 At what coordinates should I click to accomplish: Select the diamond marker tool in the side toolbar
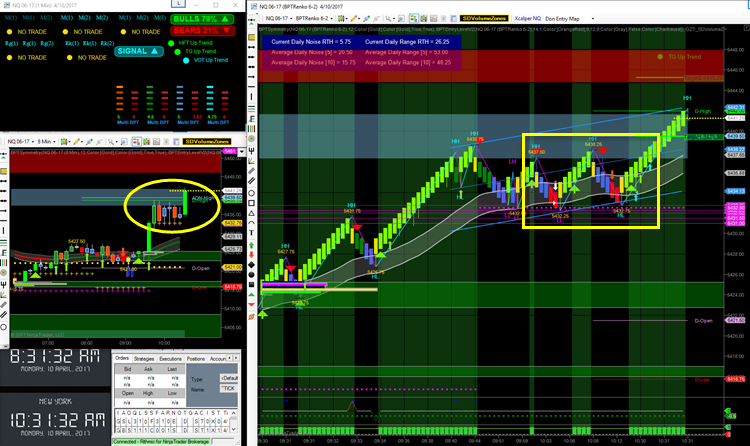[x=252, y=265]
